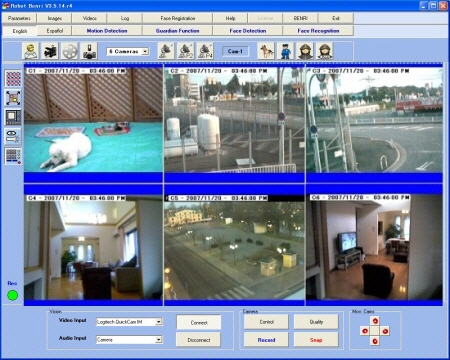Select the Face Recognition mode

tap(318, 31)
